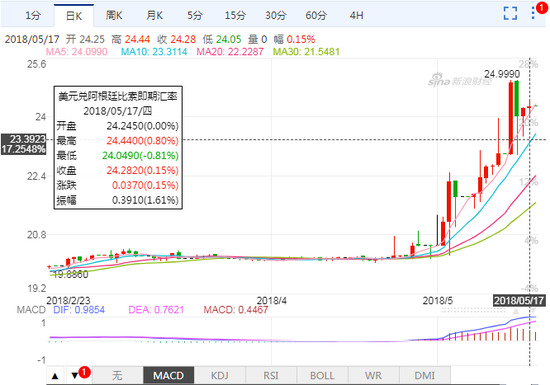Click the 2018/05/17 crosshair date tag
This screenshot has width=550, height=385.
[519, 300]
